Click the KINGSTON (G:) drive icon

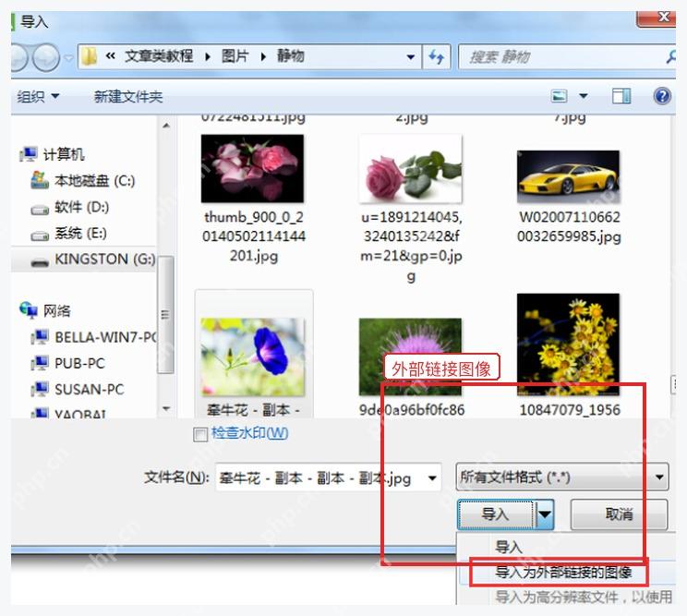(40, 262)
